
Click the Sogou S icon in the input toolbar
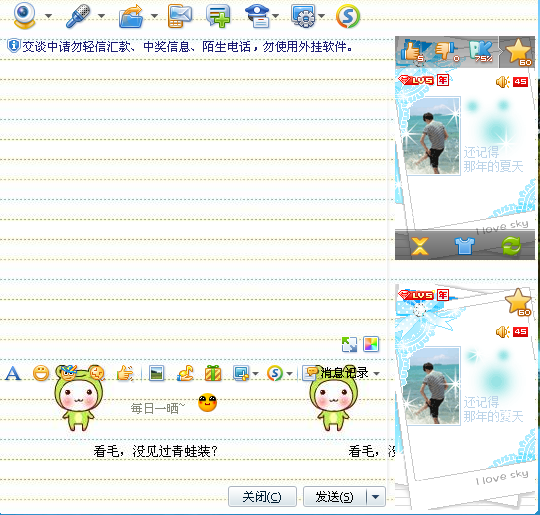coord(275,373)
